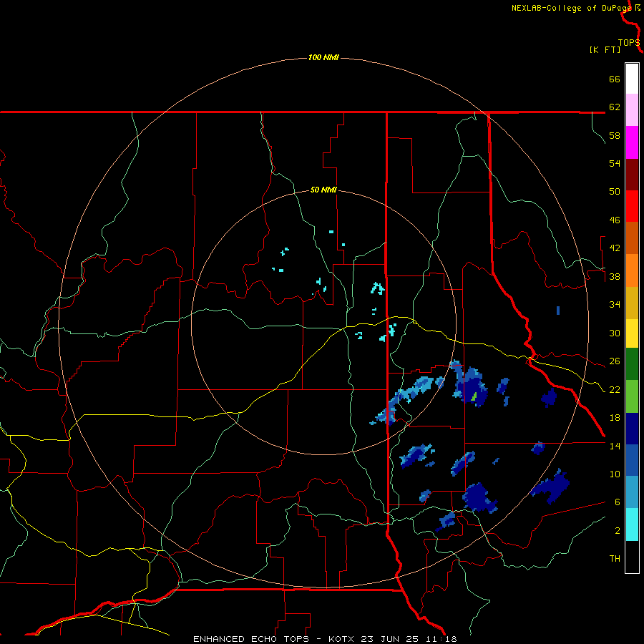Click the white legend color swatch
Image resolution: width=644 pixels, height=644 pixels.
click(x=632, y=79)
